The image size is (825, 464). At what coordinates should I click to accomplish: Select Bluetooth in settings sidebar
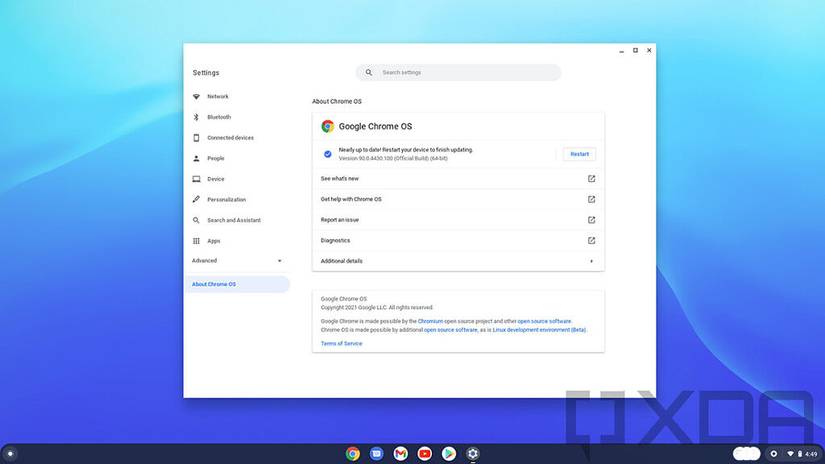[x=237, y=117]
